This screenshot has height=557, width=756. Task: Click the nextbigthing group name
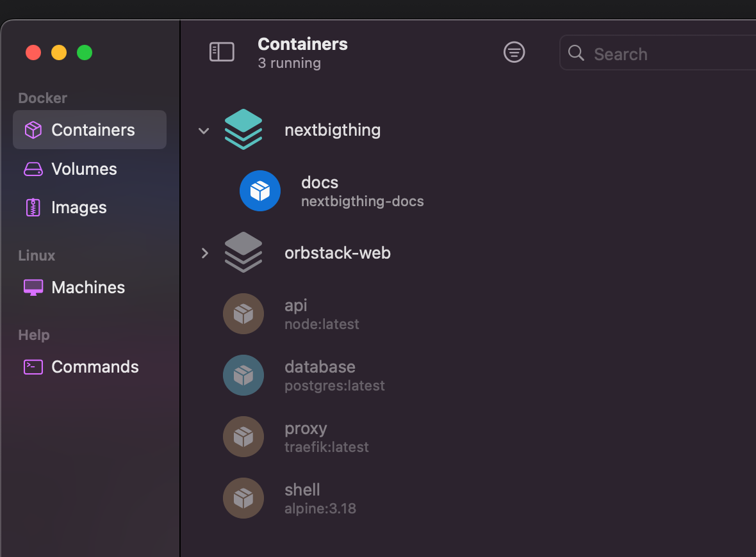[x=333, y=130]
